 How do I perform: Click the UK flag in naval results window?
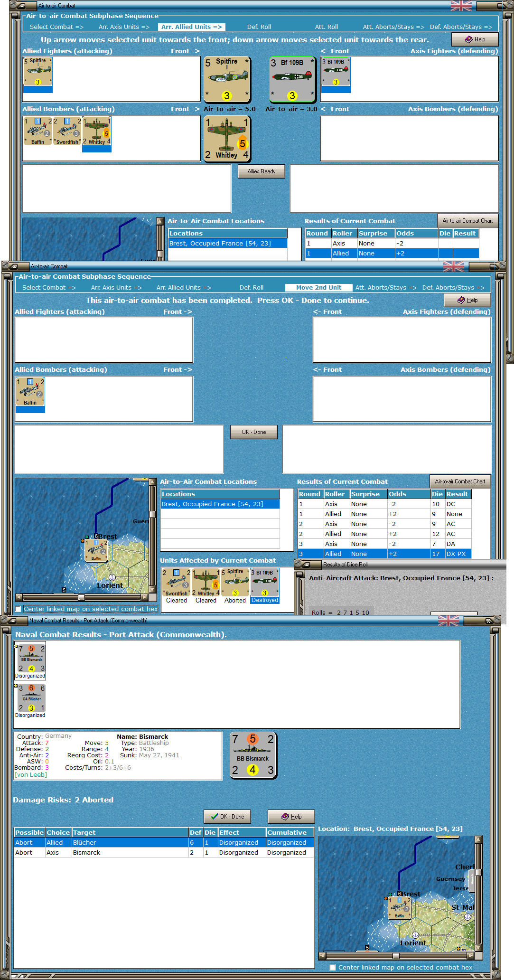point(449,620)
